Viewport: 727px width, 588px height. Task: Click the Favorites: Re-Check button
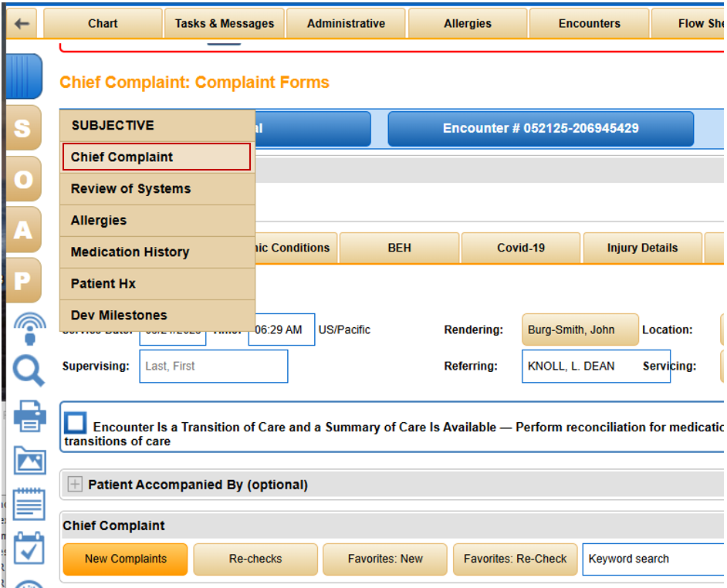point(515,559)
